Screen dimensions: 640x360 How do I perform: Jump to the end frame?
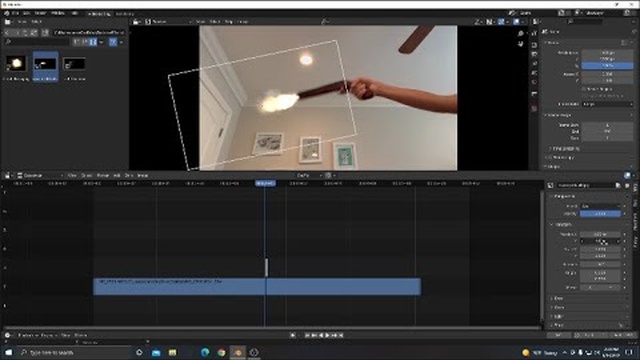(x=341, y=335)
